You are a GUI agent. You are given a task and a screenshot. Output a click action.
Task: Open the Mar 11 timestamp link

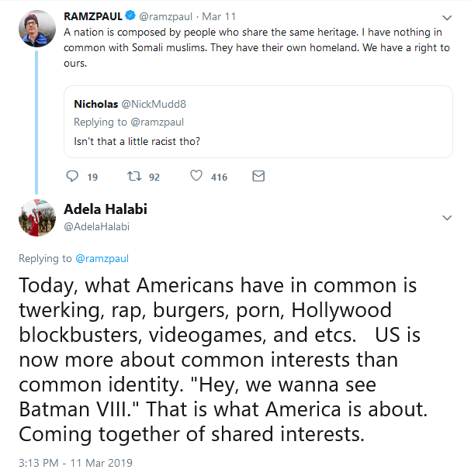(x=220, y=16)
